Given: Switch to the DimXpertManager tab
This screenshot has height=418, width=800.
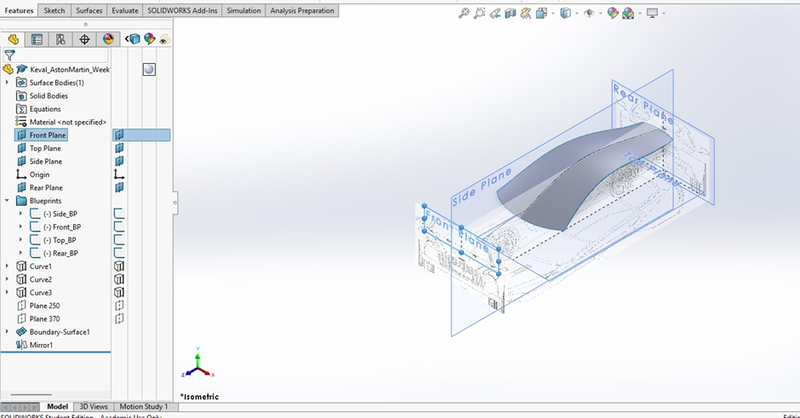Looking at the screenshot, I should (x=84, y=39).
